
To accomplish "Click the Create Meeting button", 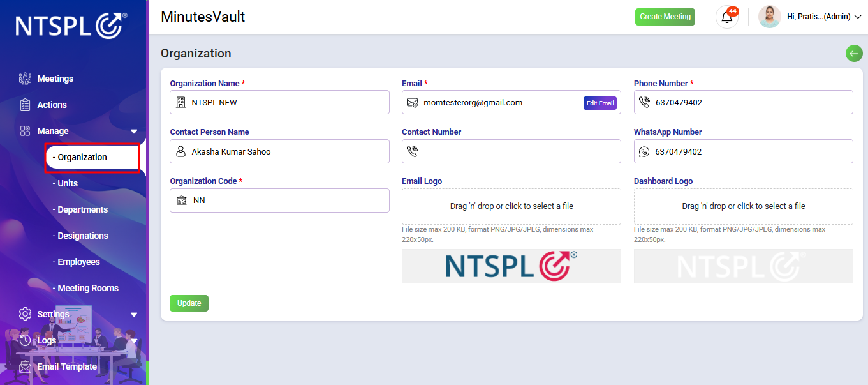I will point(665,17).
